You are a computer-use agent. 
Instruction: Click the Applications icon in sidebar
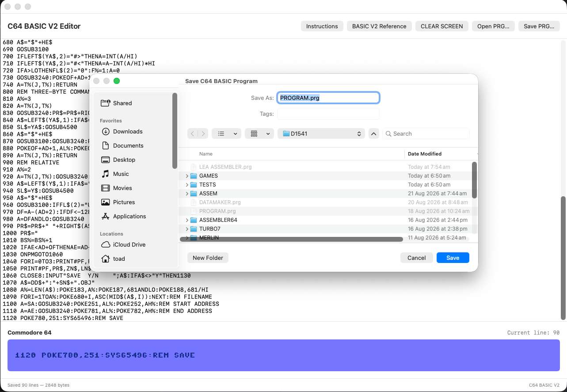105,216
